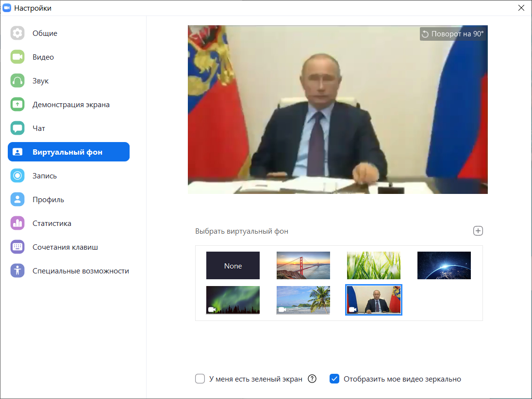Select the Виртуальный фон menu item

[x=68, y=152]
